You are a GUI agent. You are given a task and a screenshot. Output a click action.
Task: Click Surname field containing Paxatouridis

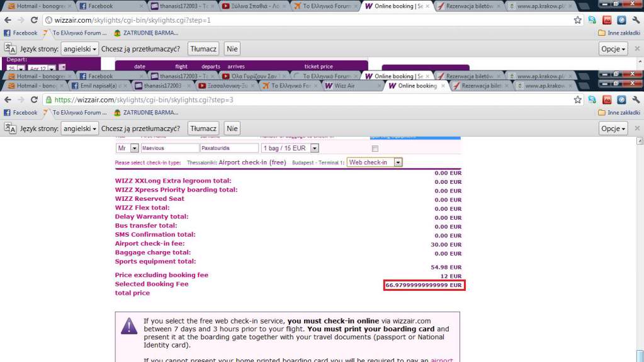[229, 148]
